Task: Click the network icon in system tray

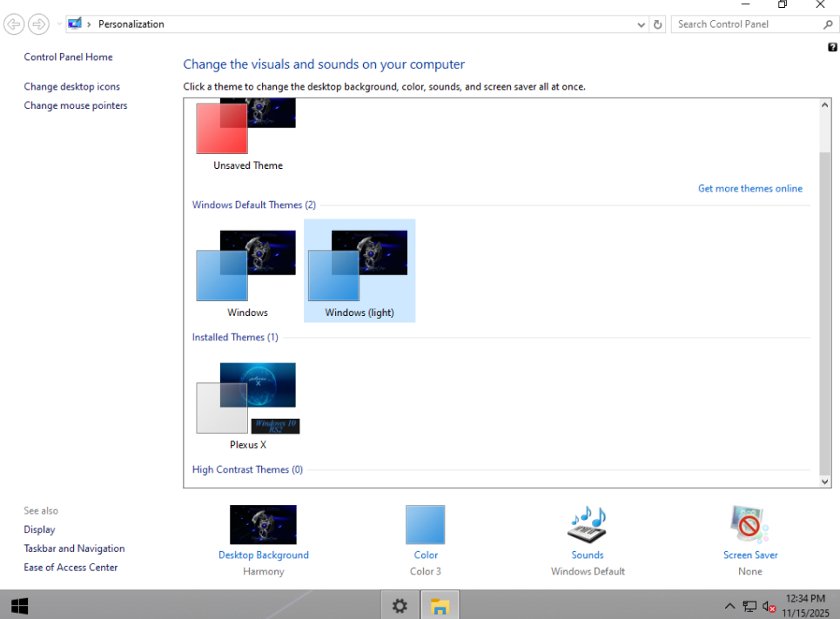Action: 749,606
